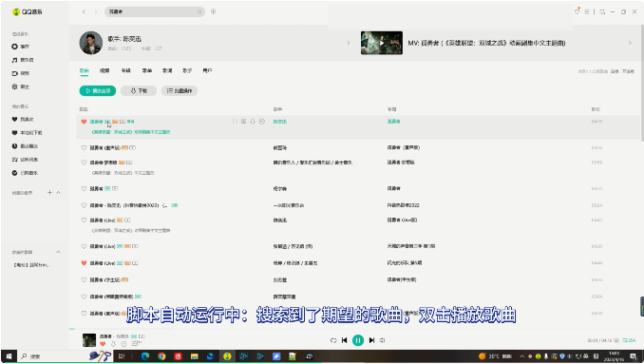This screenshot has width=644, height=364.
Task: Create a new playlist with the plus button
Action: tap(49, 192)
